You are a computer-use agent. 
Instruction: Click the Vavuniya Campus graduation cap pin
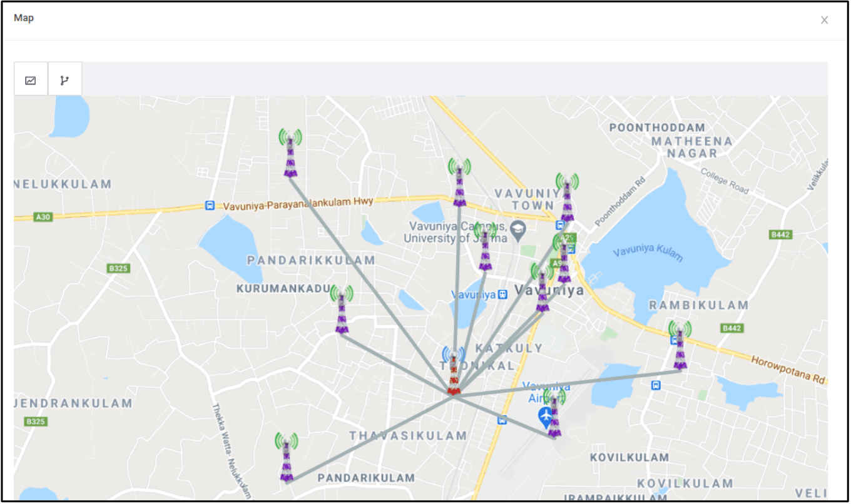coord(517,229)
